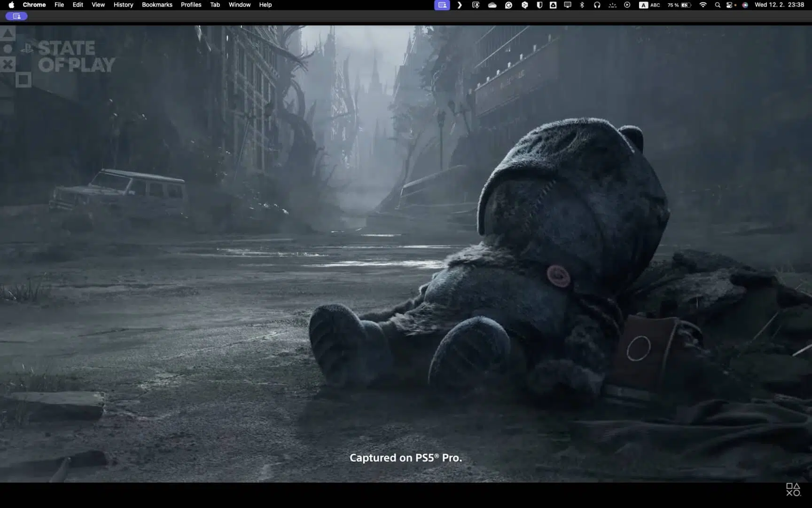Open the Bookmarks menu
This screenshot has width=812, height=508.
coord(157,5)
